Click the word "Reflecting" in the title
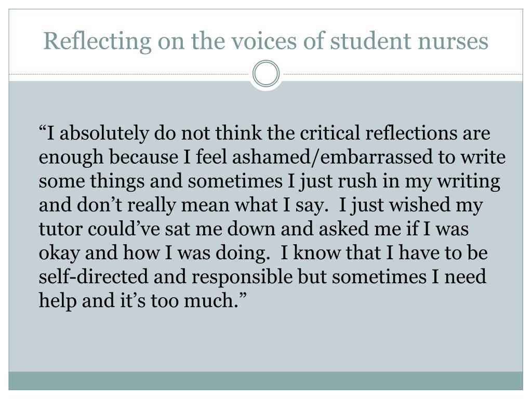 (97, 42)
